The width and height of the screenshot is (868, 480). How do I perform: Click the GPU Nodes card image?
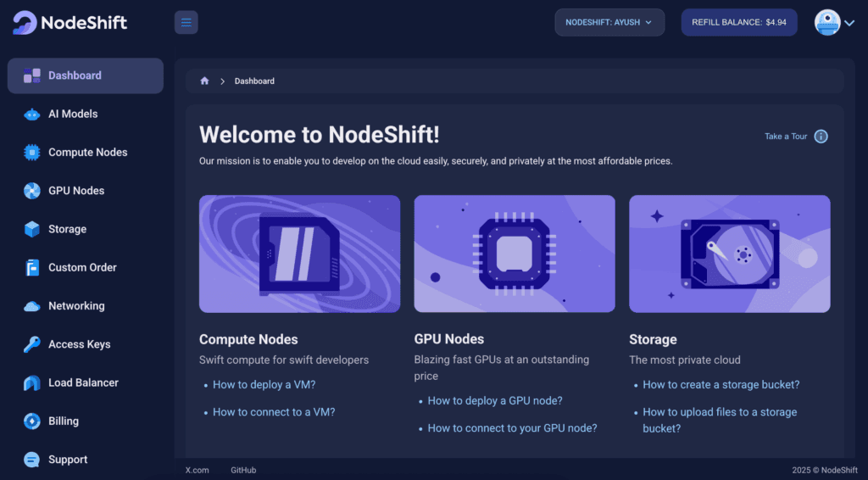click(x=515, y=254)
